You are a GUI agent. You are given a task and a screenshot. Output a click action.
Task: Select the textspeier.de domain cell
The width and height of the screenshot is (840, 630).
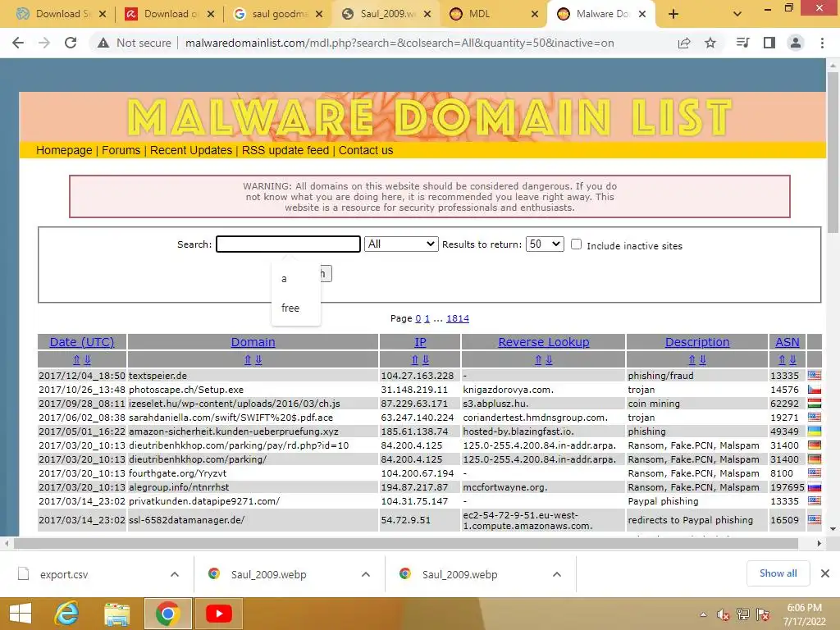pos(253,376)
